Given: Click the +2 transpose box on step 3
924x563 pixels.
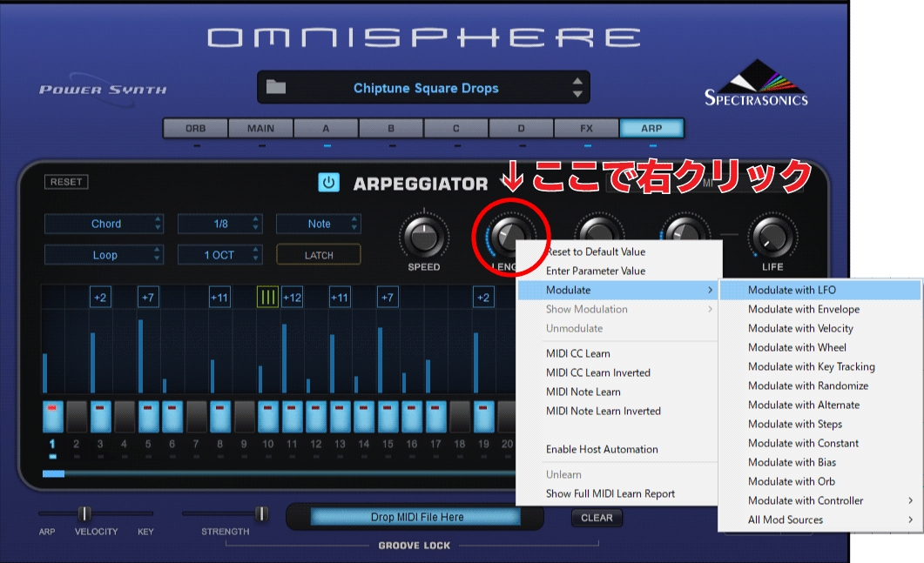Looking at the screenshot, I should point(100,298).
